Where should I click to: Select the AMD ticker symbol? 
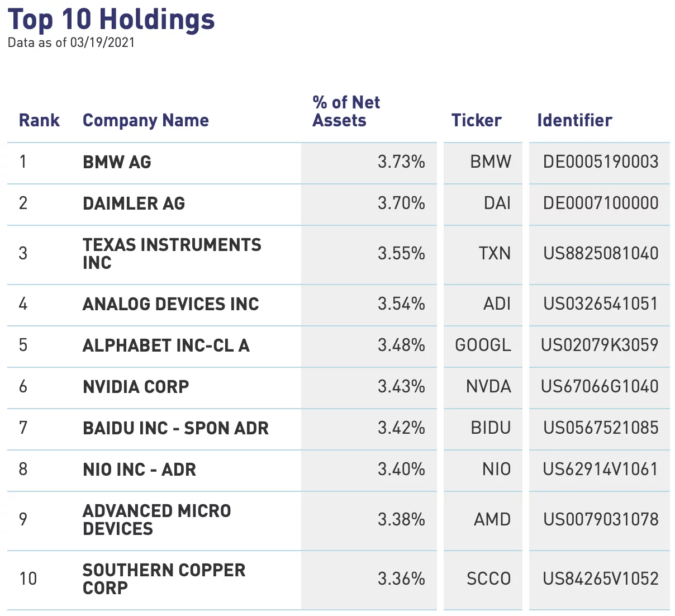tap(492, 519)
